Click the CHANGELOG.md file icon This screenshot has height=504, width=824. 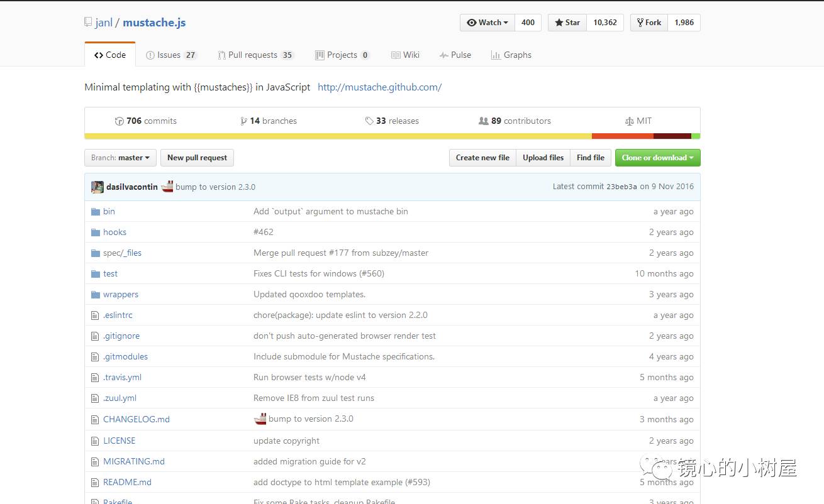point(95,420)
